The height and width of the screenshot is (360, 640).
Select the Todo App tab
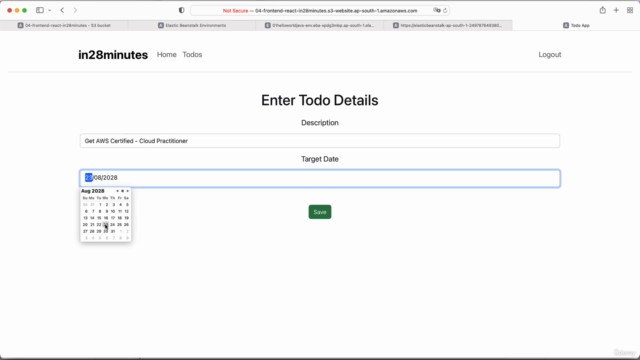click(x=576, y=25)
